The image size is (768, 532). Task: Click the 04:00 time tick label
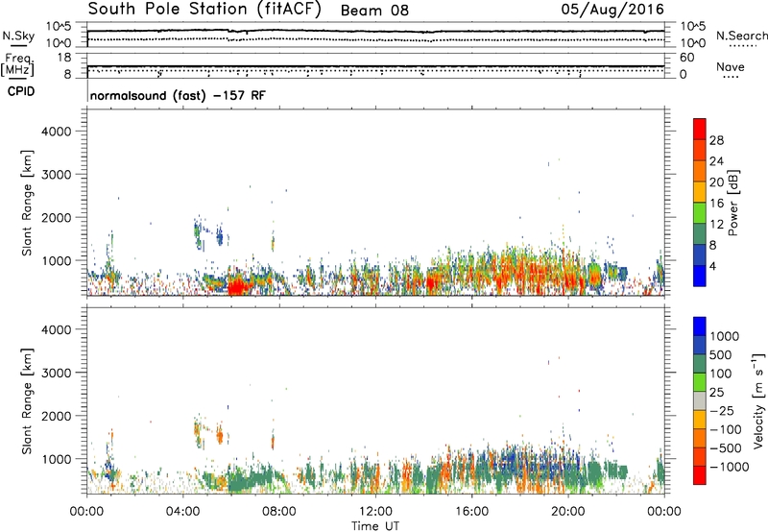pos(183,512)
